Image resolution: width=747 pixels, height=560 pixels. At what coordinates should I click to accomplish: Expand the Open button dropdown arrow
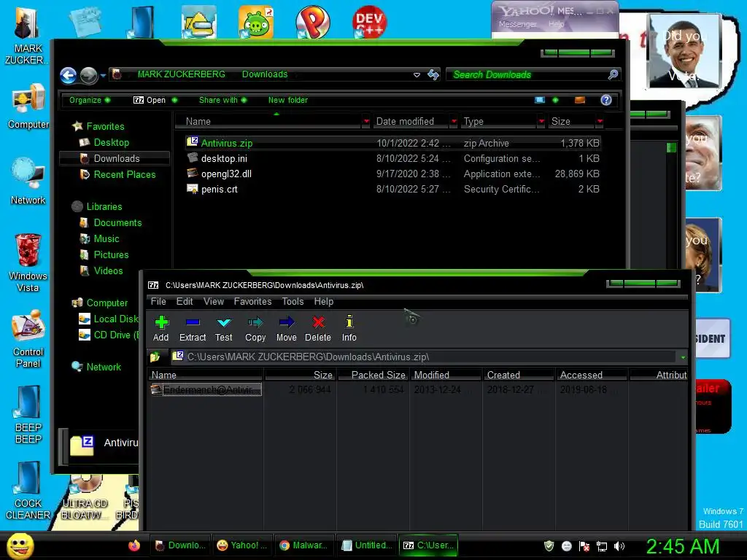174,100
